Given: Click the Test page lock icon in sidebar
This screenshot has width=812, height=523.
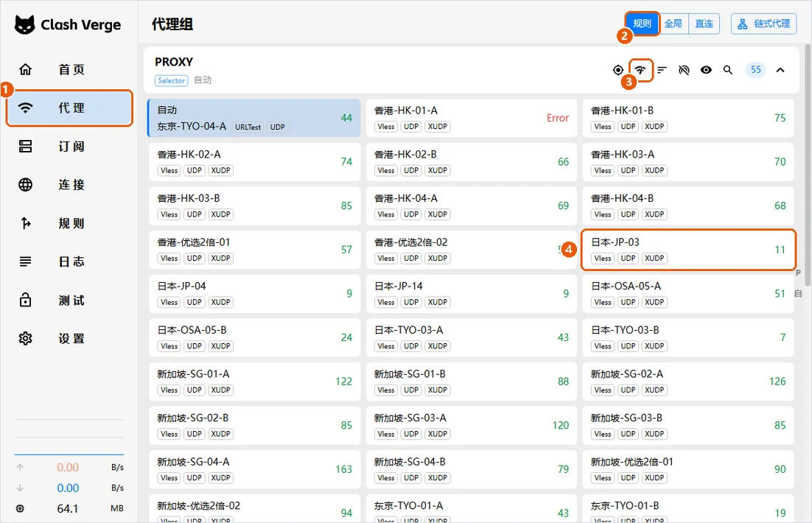Looking at the screenshot, I should tap(25, 301).
